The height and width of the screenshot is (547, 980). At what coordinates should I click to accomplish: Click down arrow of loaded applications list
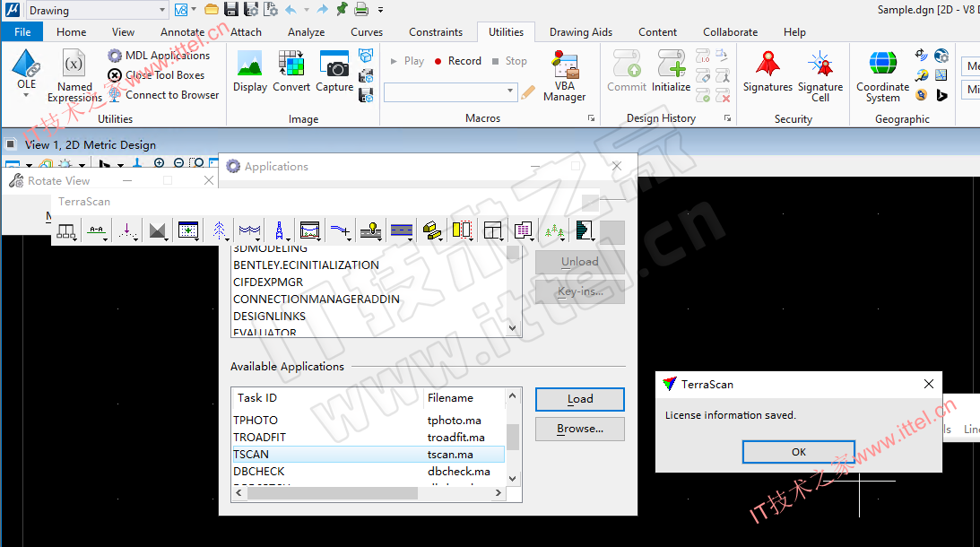[x=513, y=328]
